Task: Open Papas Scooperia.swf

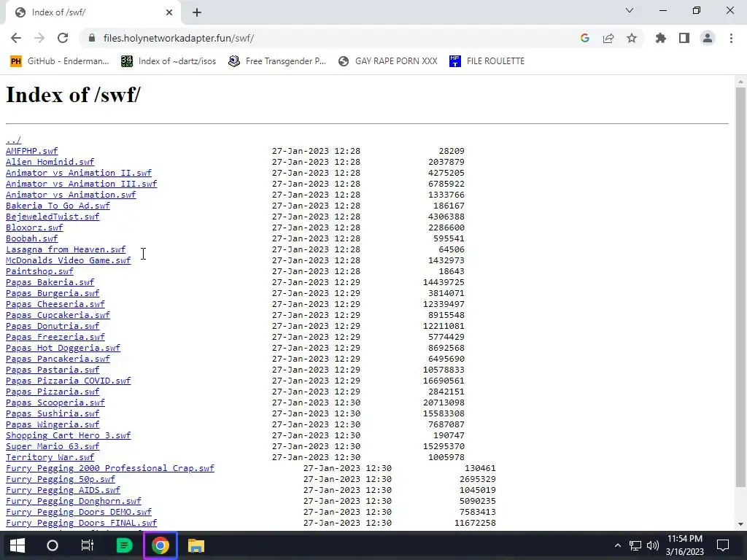Action: [x=55, y=402]
